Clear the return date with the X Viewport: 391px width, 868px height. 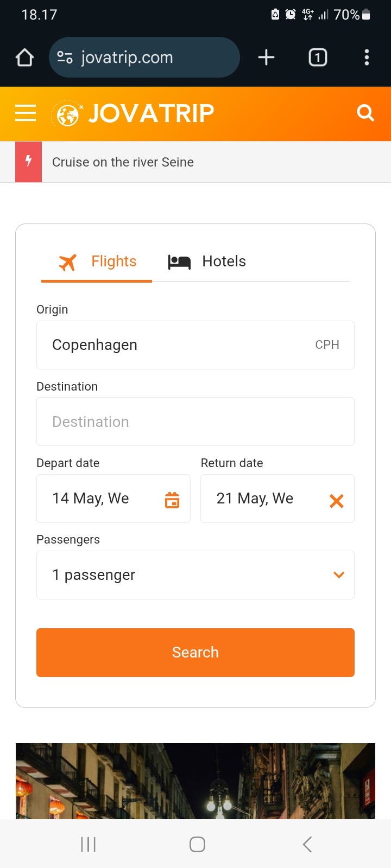[x=337, y=500]
